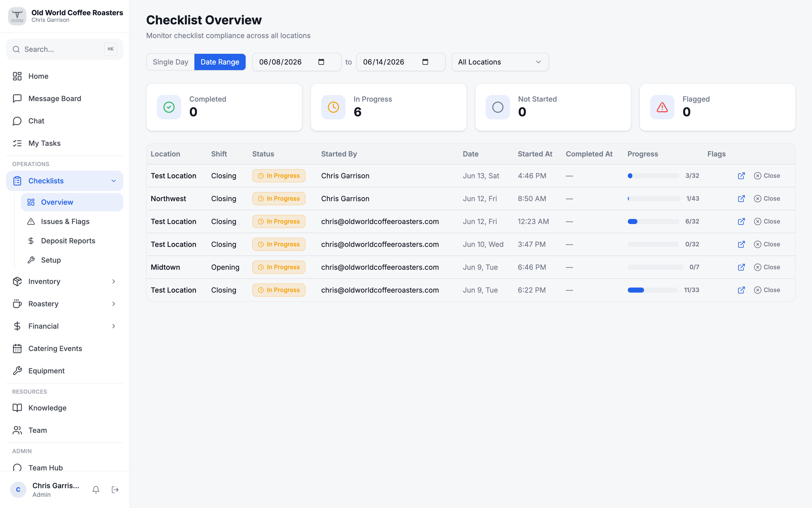Open calendar picker for start date
The image size is (812, 508).
point(321,62)
